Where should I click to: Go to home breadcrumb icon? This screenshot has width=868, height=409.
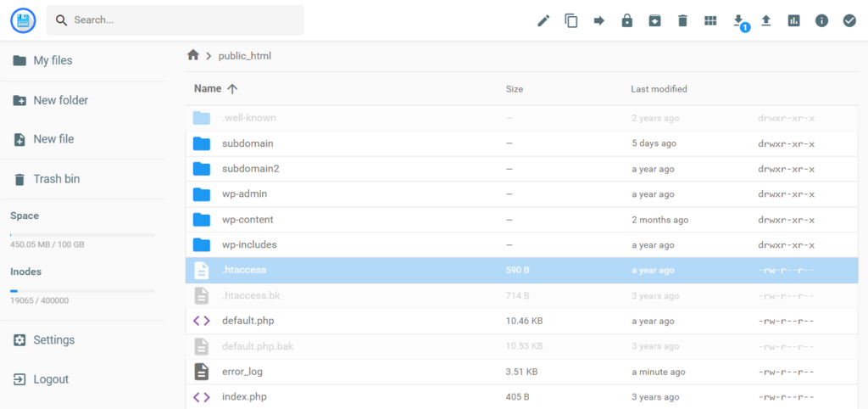(192, 55)
